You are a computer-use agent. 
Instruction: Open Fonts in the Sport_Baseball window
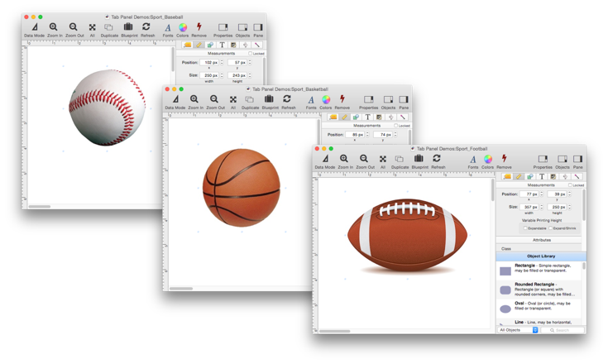click(168, 30)
